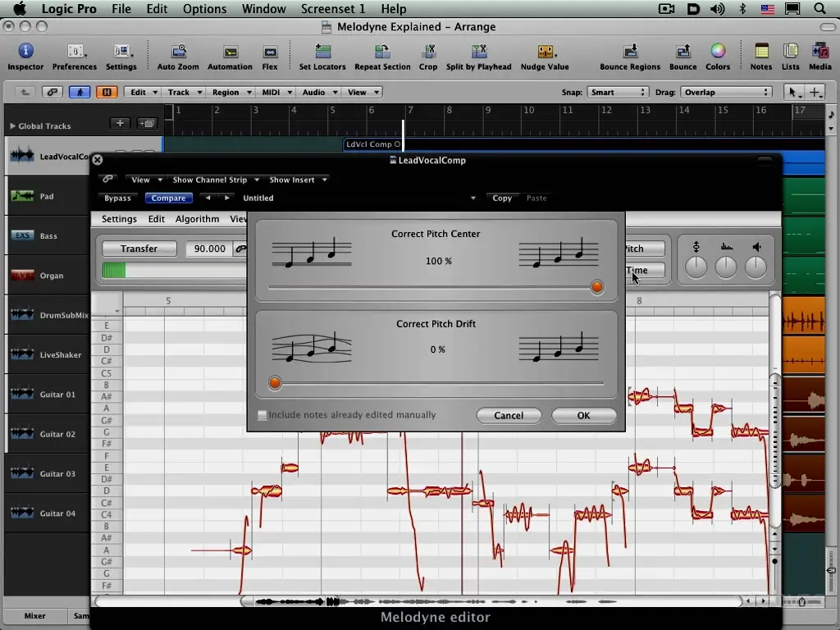The width and height of the screenshot is (840, 630).
Task: Open the Mixer tab button
Action: click(34, 615)
